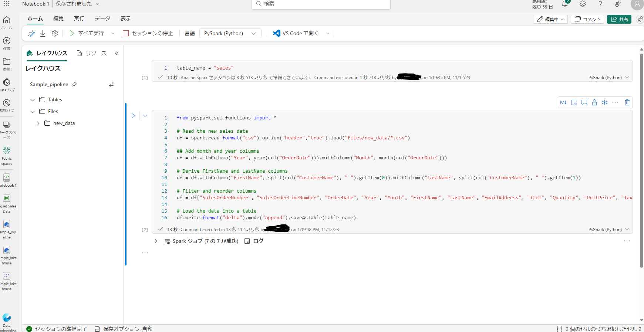Viewport: 644px width, 332px height.
Task: Open collaborators people icon near Share
Action: (x=640, y=19)
